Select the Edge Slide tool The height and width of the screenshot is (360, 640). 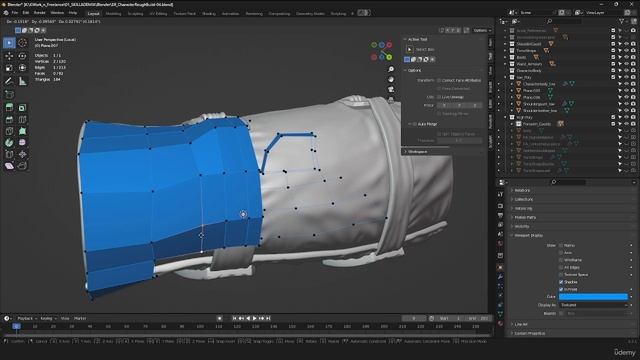[x=9, y=154]
